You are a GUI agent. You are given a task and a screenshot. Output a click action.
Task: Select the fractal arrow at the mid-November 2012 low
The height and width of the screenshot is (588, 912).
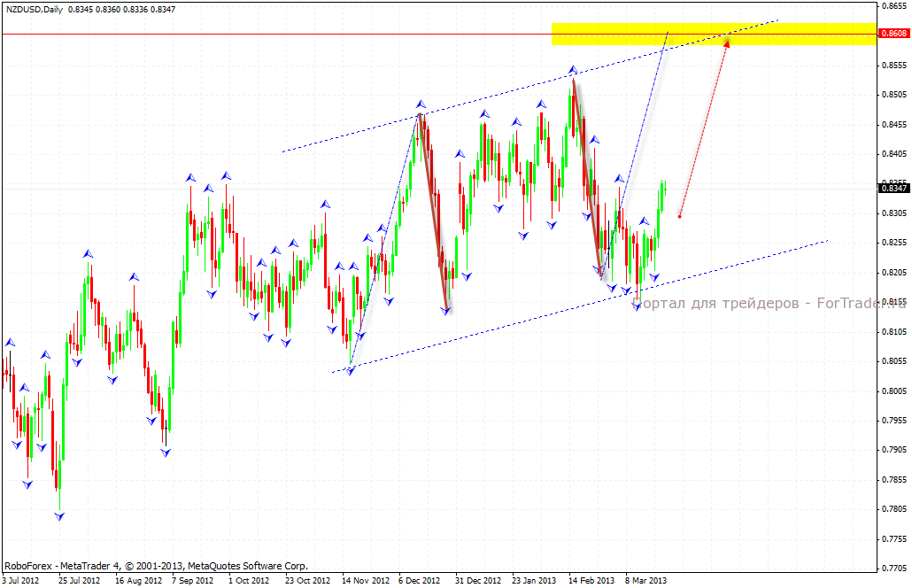pos(351,371)
